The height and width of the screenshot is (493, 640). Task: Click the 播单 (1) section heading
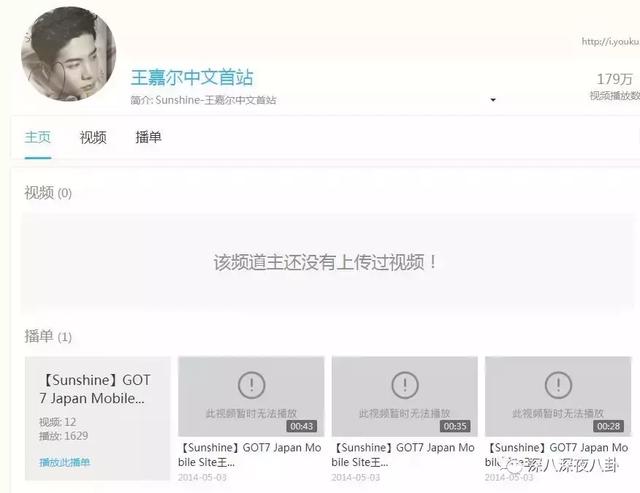point(48,337)
